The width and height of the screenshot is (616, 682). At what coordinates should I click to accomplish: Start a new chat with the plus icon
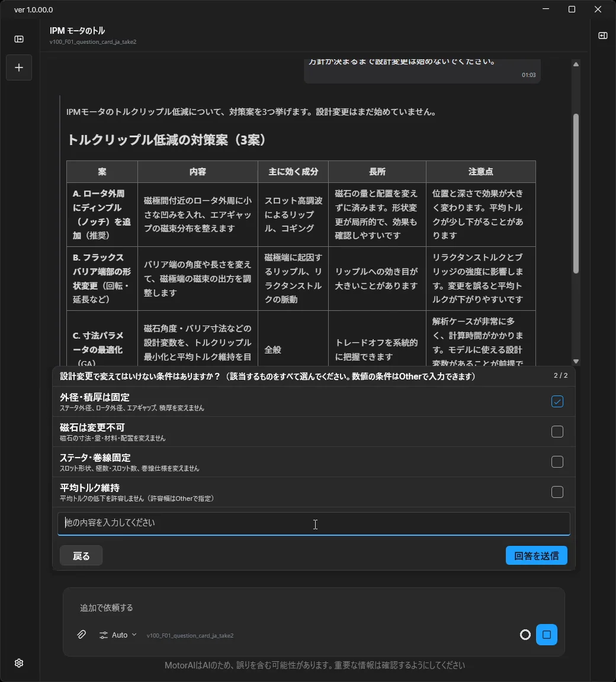point(19,67)
